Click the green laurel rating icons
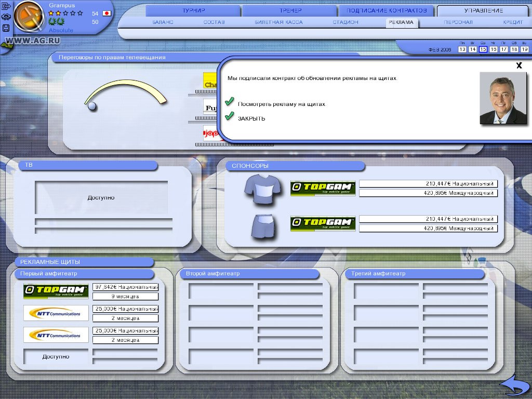532x399 pixels. [56, 22]
